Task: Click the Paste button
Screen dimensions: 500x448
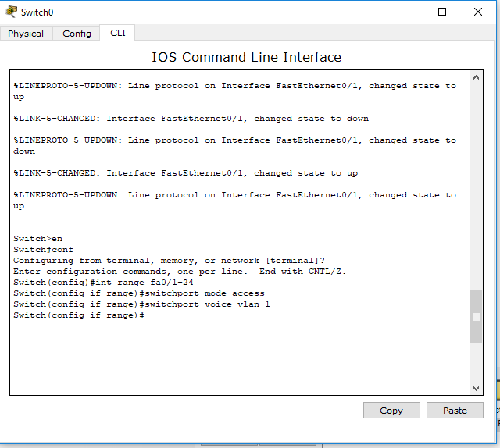Action: coord(455,410)
